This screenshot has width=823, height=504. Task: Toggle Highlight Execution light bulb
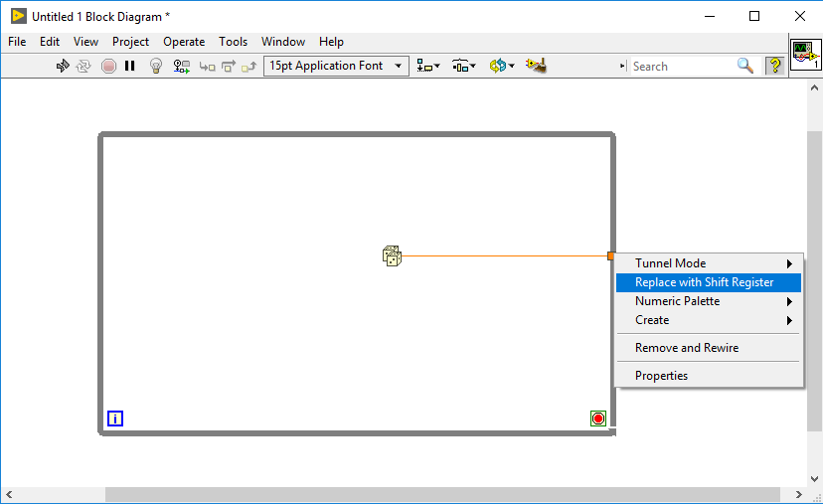(x=156, y=66)
